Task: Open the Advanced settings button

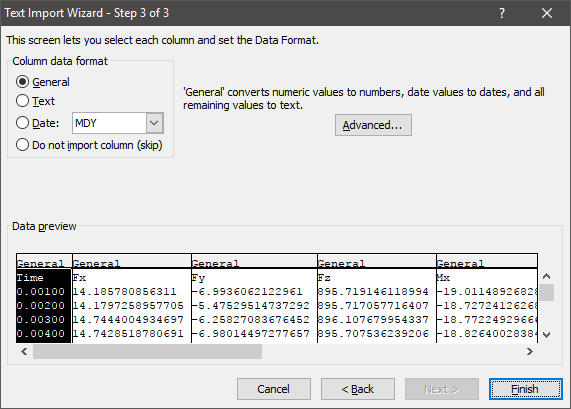Action: (373, 125)
